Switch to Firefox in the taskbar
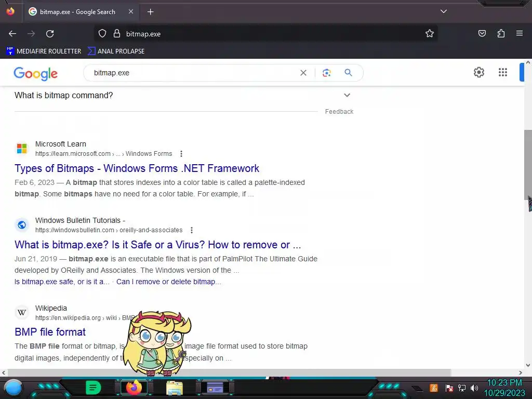The width and height of the screenshot is (532, 399). point(134,388)
